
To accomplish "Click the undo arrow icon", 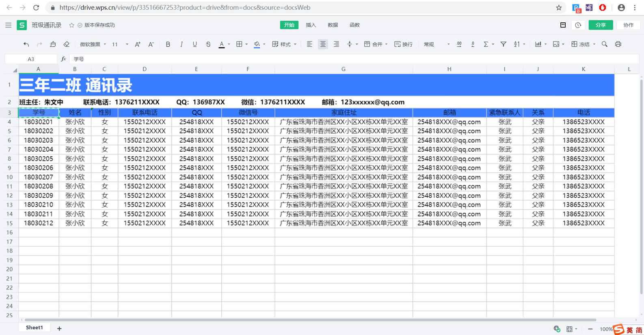I will point(26,44).
